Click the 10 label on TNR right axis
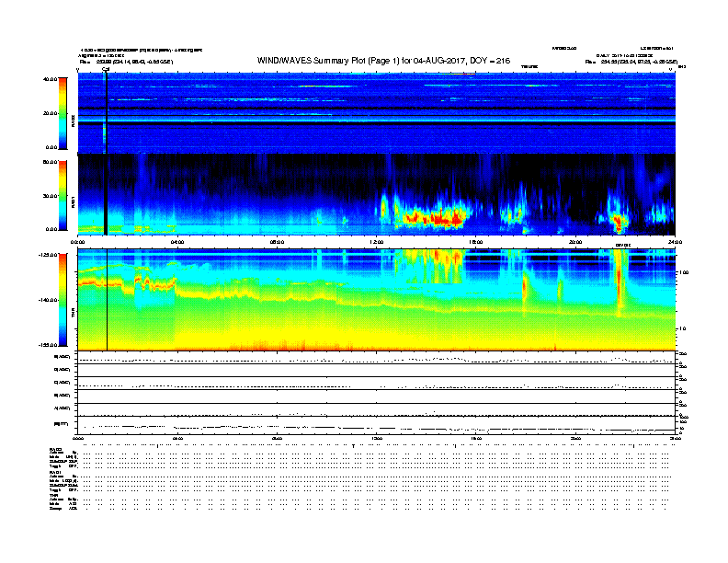This screenshot has height=563, width=728. 682,328
